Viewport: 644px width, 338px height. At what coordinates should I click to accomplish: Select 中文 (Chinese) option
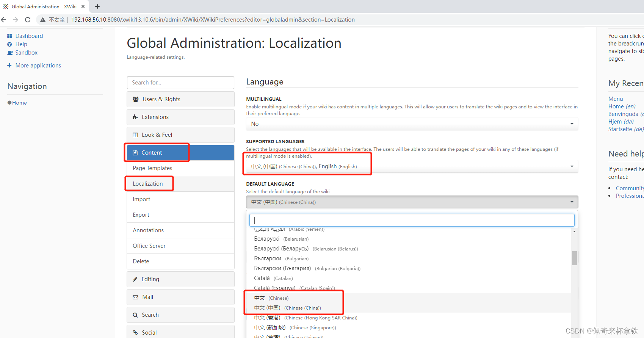409,298
